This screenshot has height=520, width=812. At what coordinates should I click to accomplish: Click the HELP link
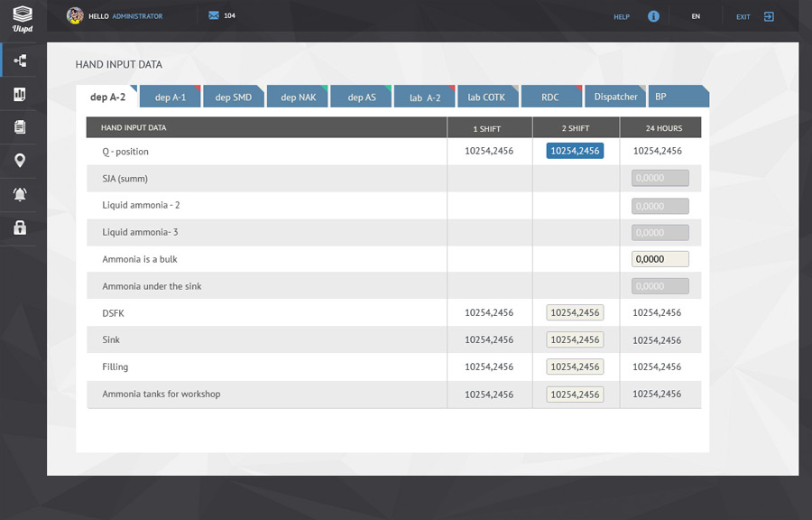pos(621,15)
